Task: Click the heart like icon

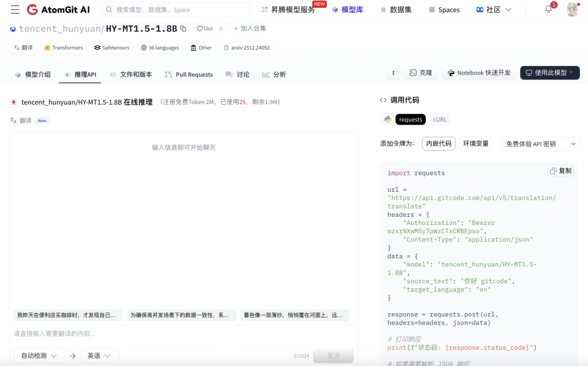Action: tap(200, 28)
